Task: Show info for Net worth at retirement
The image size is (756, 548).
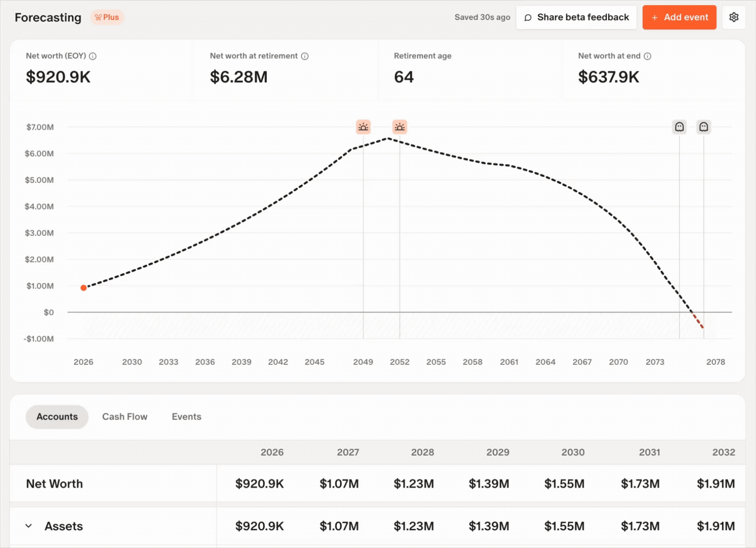Action: click(x=305, y=56)
